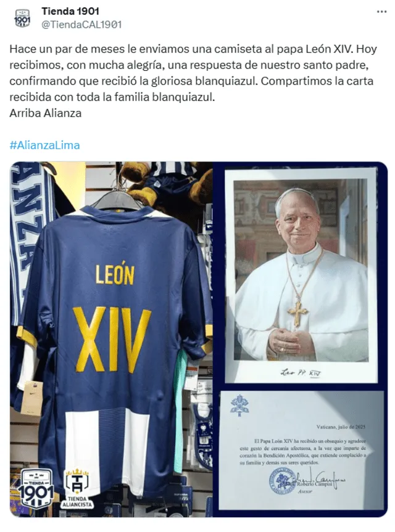Open the Vatican letter image
Viewport: 395px width, 532px height.
tap(301, 450)
